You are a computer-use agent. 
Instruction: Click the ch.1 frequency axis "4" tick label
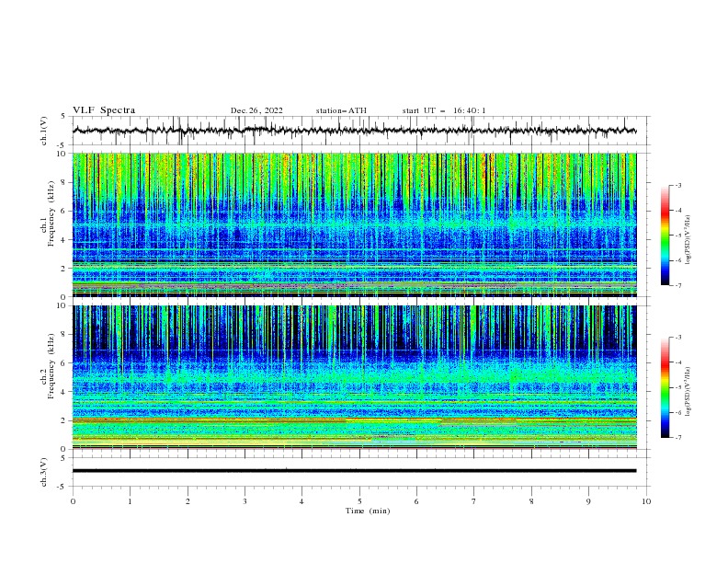click(x=64, y=240)
